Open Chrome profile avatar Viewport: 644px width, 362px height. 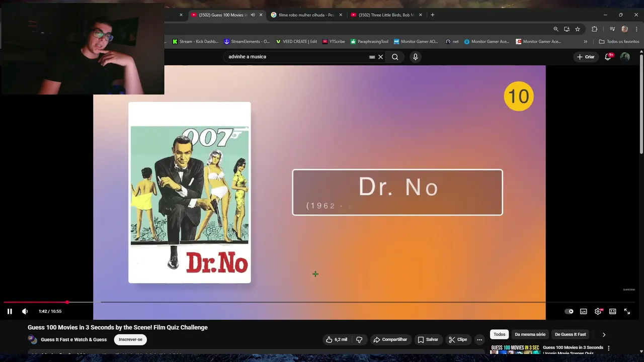(x=624, y=29)
